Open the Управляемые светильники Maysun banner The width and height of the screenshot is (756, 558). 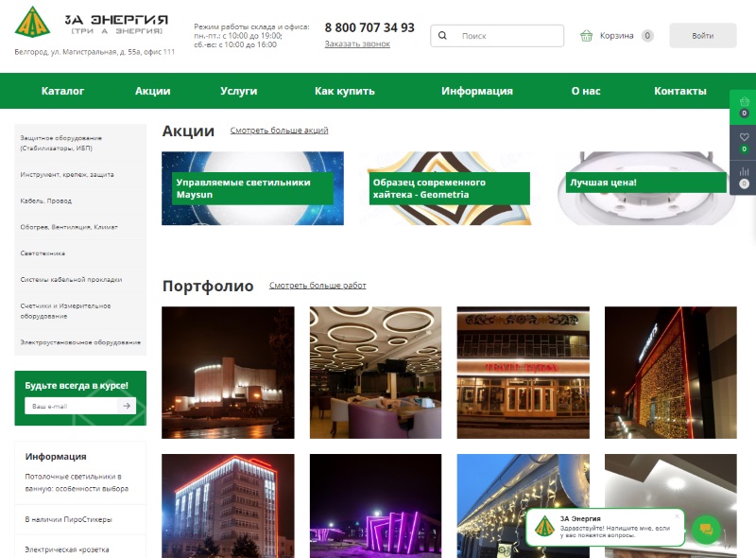252,188
